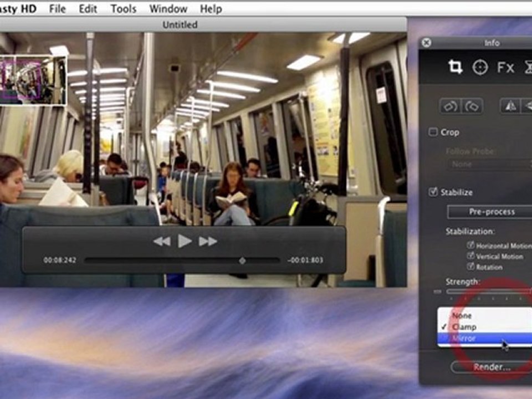This screenshot has height=399, width=532.
Task: Click the video timeline progress bar
Action: click(182, 260)
